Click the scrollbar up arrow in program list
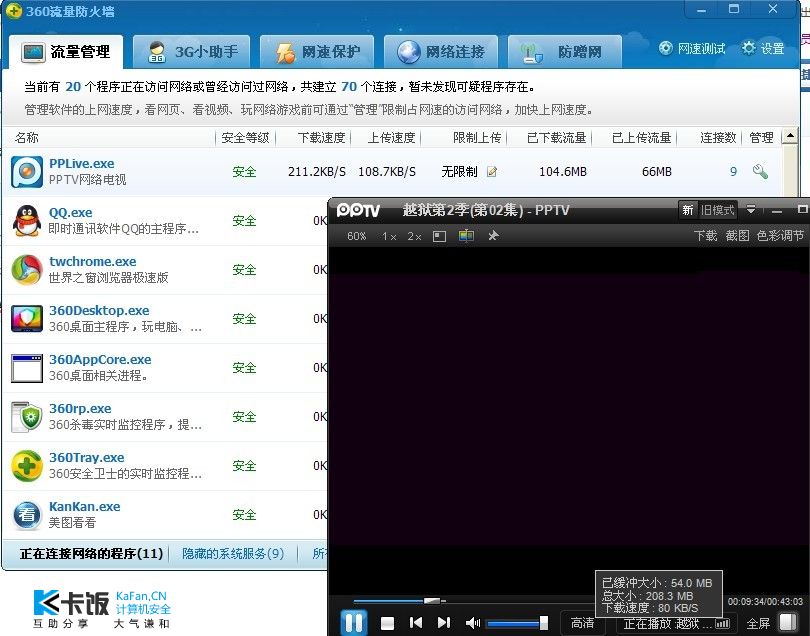Screen dimensions: 810x636 (x=790, y=136)
